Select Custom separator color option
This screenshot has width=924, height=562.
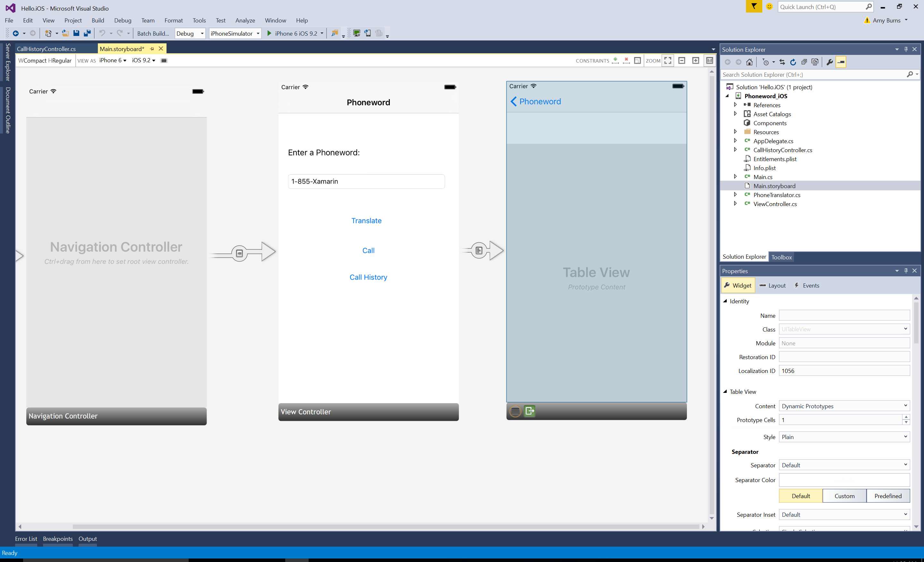pyautogui.click(x=844, y=495)
